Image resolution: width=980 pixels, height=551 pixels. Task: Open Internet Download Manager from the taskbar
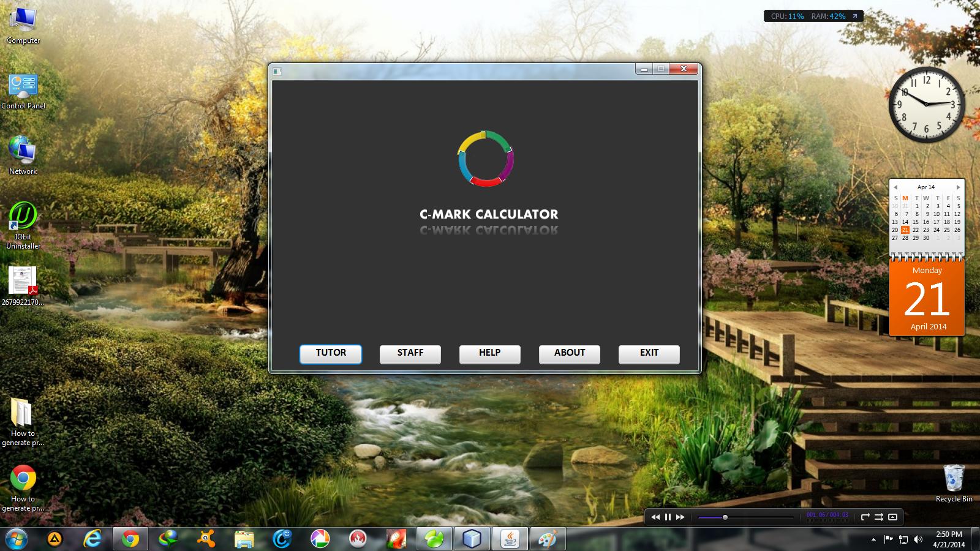[167, 539]
